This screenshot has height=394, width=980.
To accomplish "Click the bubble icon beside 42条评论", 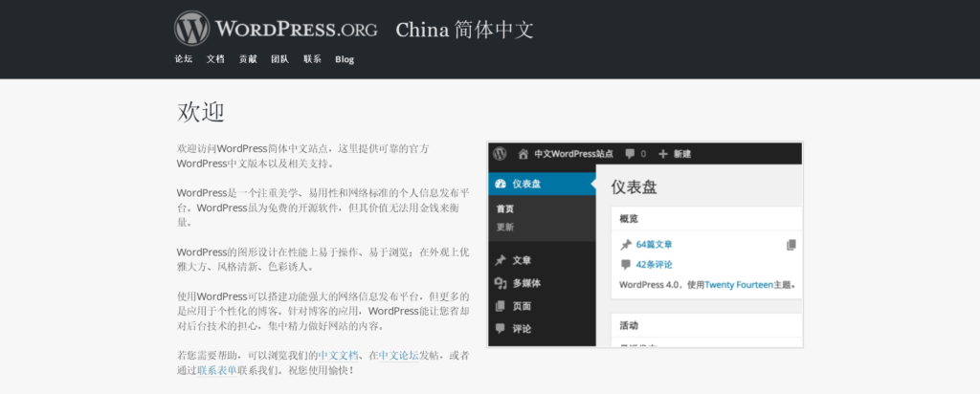I will 626,265.
